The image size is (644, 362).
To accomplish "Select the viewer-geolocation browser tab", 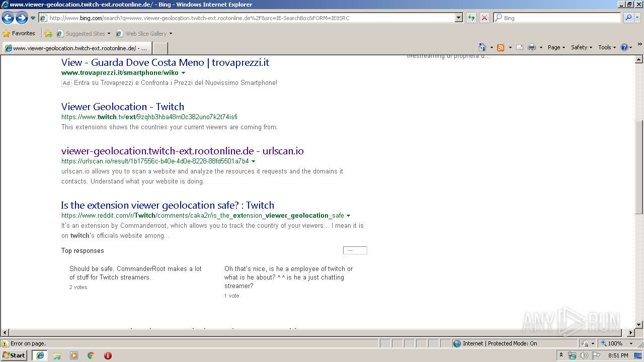I will tap(76, 48).
